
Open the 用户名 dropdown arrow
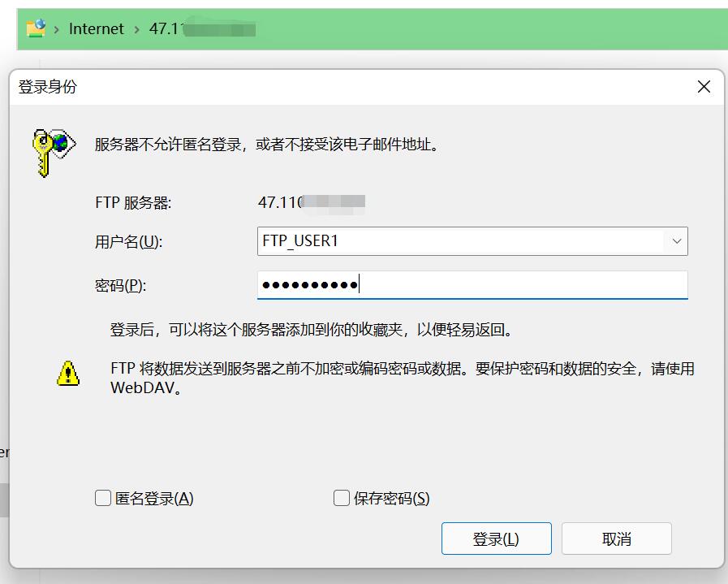pos(676,241)
